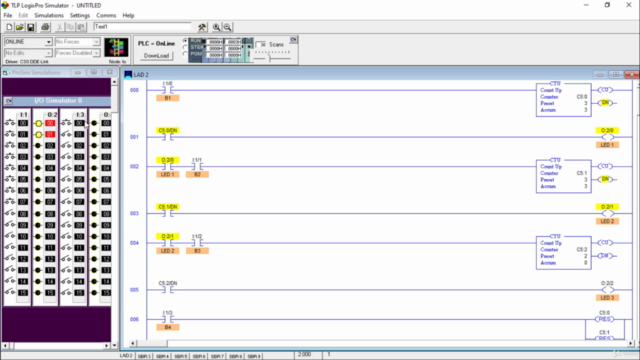Click the C5:1/DN contact on rung 003
The image size is (640, 360).
click(x=168, y=213)
